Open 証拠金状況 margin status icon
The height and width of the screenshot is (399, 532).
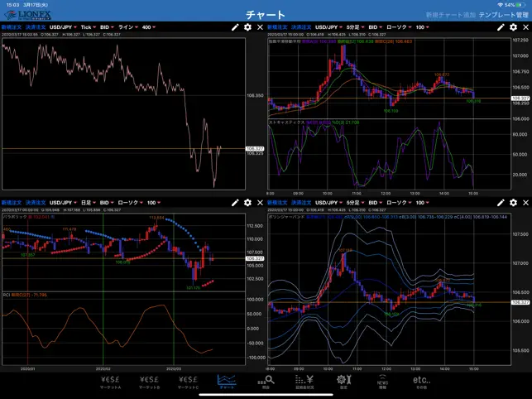[304, 382]
